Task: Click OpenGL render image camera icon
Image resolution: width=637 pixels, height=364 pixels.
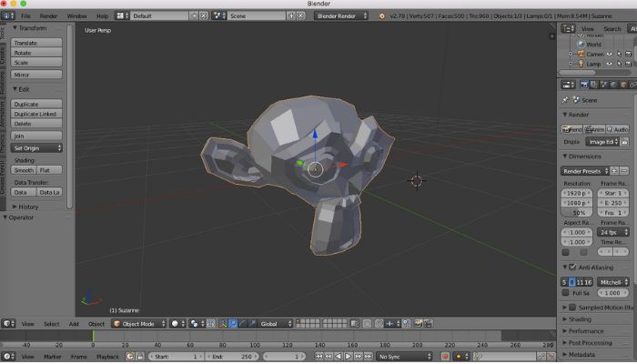Action: [419, 324]
